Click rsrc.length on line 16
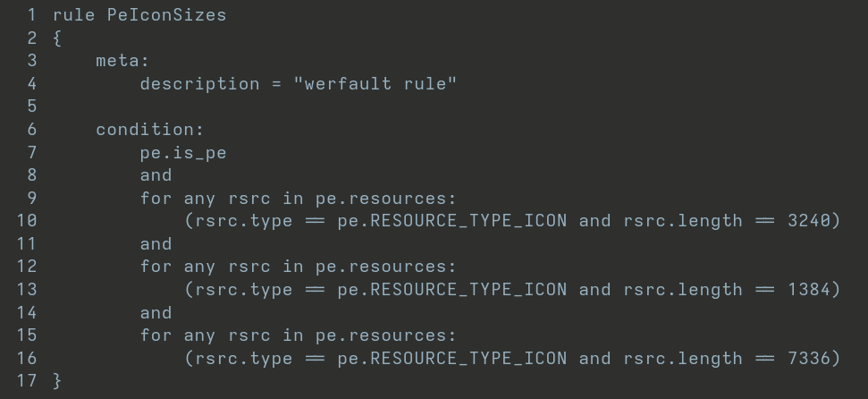 tap(682, 359)
